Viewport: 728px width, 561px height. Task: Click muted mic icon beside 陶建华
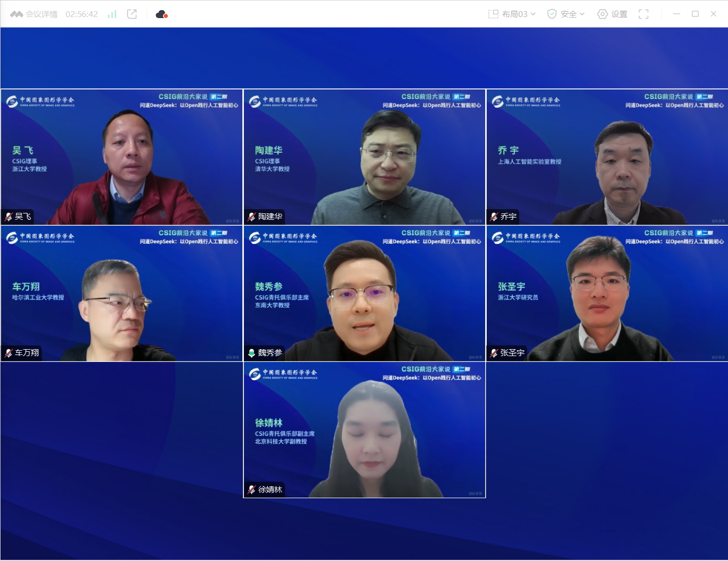pos(252,217)
